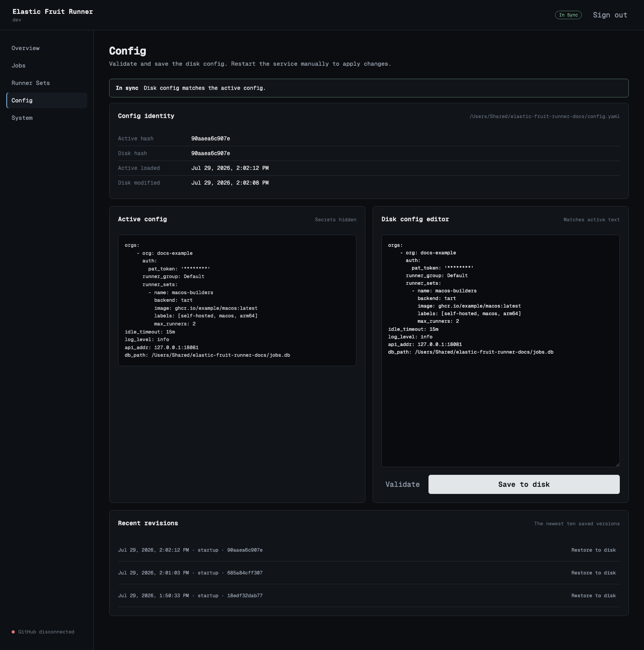Click the Recent revisions heading
Screen dimensions: 644x650
(148, 523)
